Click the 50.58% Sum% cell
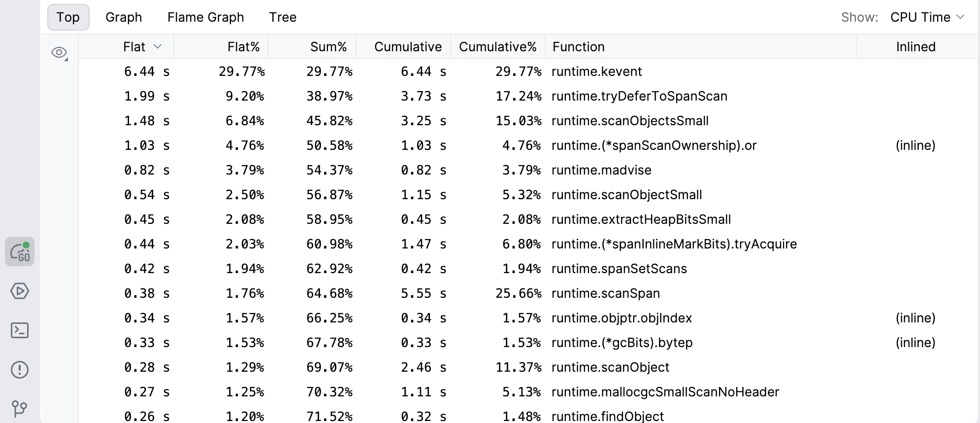 pos(329,145)
